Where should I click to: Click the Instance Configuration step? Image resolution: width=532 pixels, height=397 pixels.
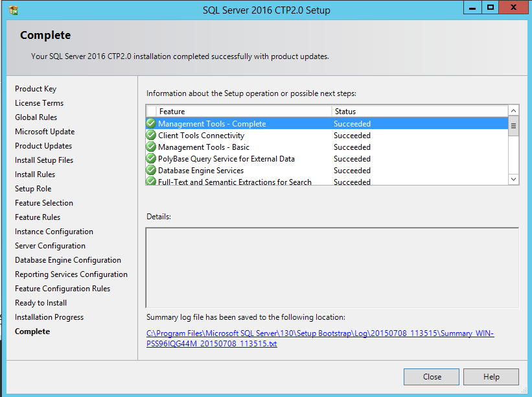[54, 232]
